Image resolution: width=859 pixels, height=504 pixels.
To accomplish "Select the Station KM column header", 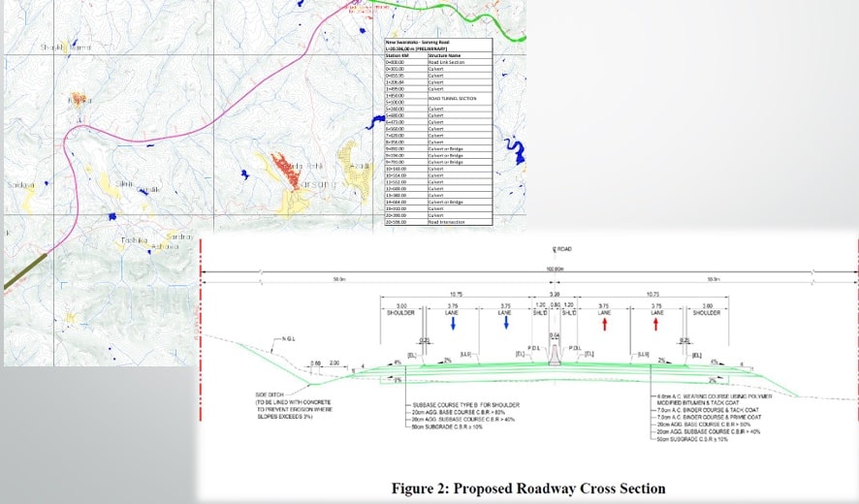I will point(406,55).
